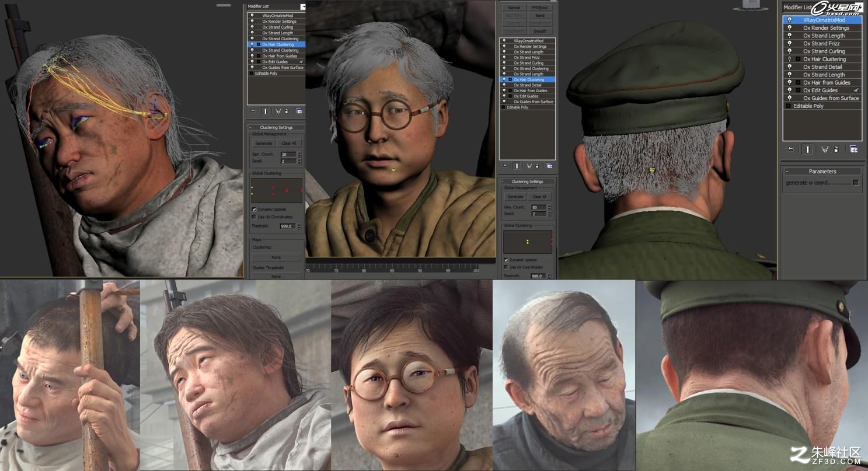
Task: Enable Dynamic Update checkbox in left panel
Action: 254,209
